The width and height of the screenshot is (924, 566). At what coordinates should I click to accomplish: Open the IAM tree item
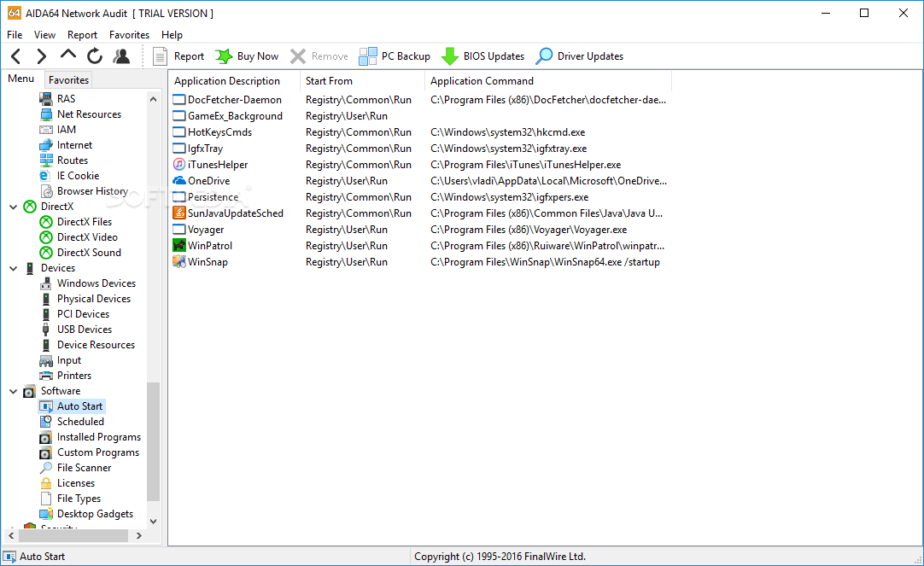click(66, 130)
